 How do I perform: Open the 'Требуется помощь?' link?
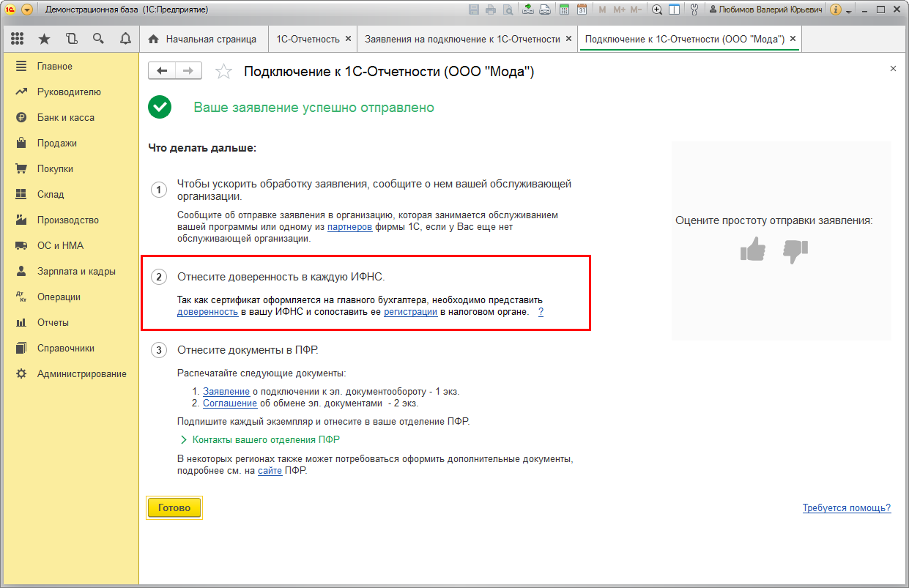coord(846,508)
